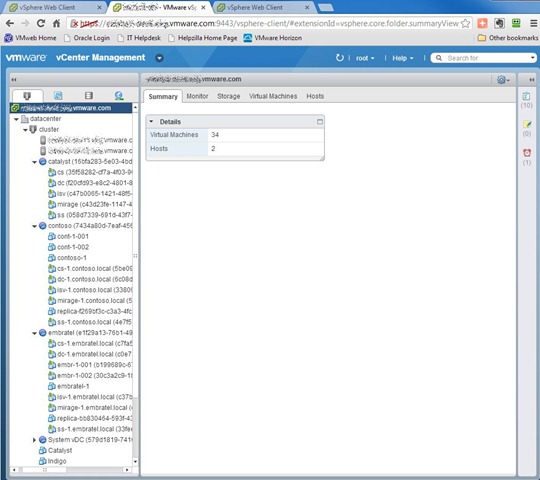The image size is (540, 480).
Task: Click the refresh icon next to root
Action: point(340,58)
